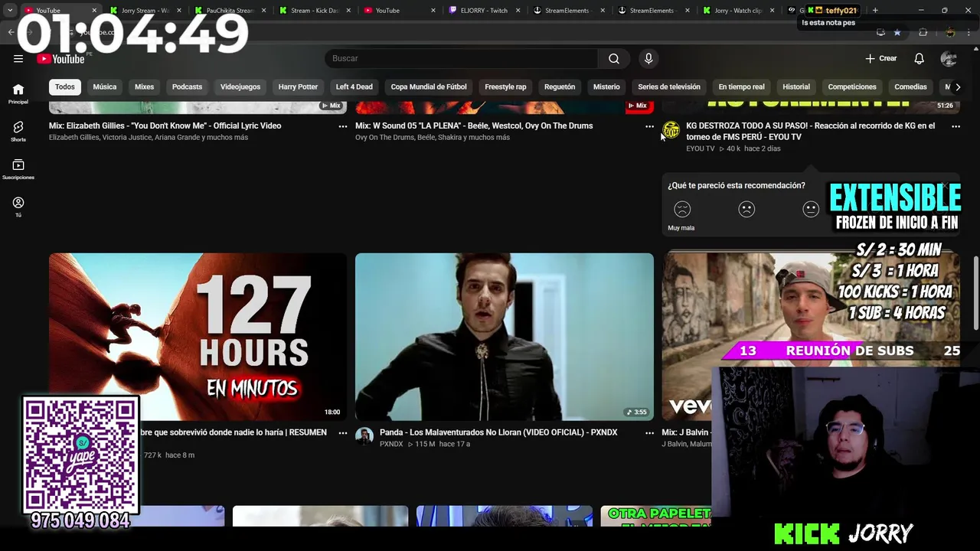980x551 pixels.
Task: Play the 127 Hours thumbnail video
Action: point(198,337)
